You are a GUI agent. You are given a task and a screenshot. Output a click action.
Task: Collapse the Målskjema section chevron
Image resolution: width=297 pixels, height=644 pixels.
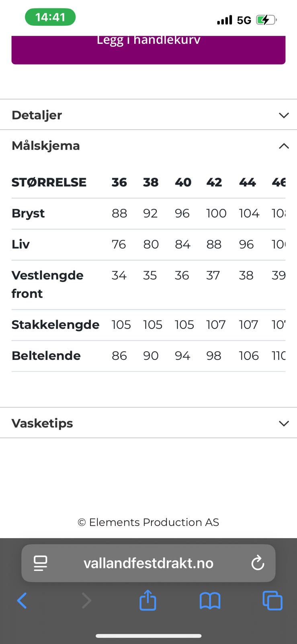(284, 146)
